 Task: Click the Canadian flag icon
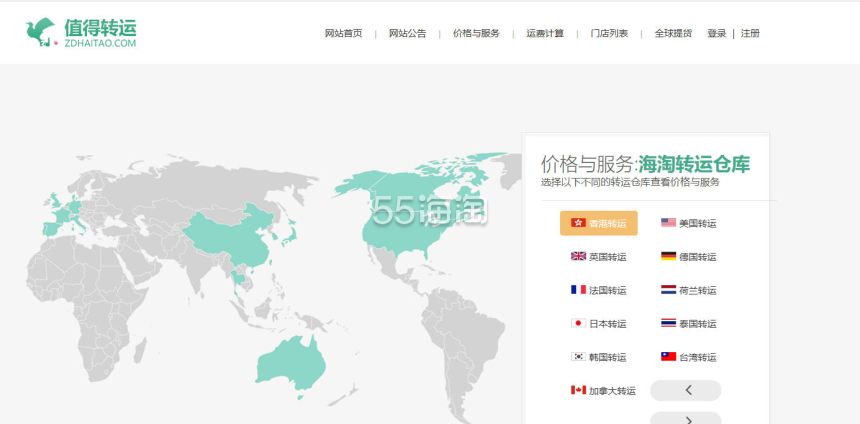[578, 390]
